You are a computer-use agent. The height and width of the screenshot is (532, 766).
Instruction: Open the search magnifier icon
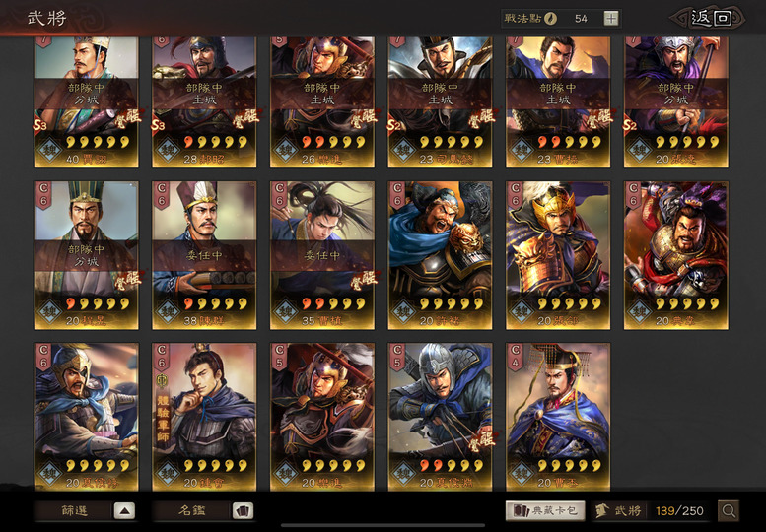728,511
